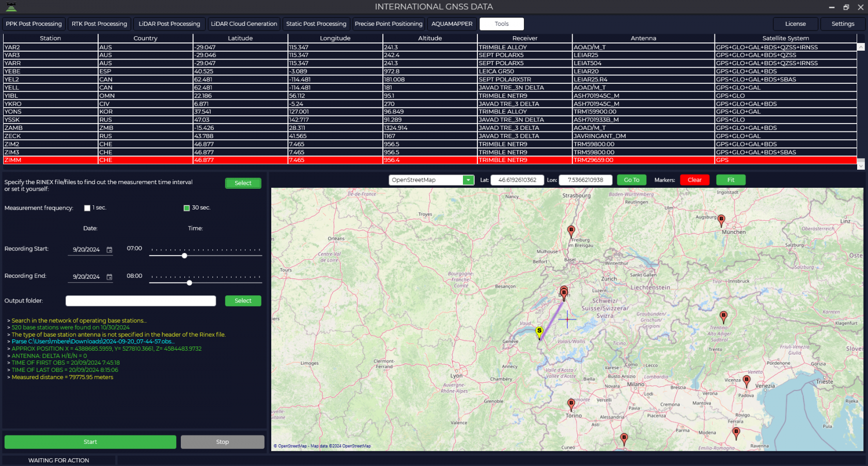Open the Recording Start date calendar picker
The image size is (868, 466).
pos(110,250)
